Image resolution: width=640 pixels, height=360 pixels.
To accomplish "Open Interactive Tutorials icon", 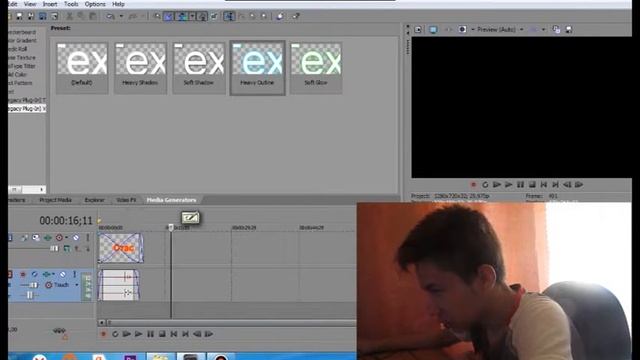I will [x=280, y=16].
